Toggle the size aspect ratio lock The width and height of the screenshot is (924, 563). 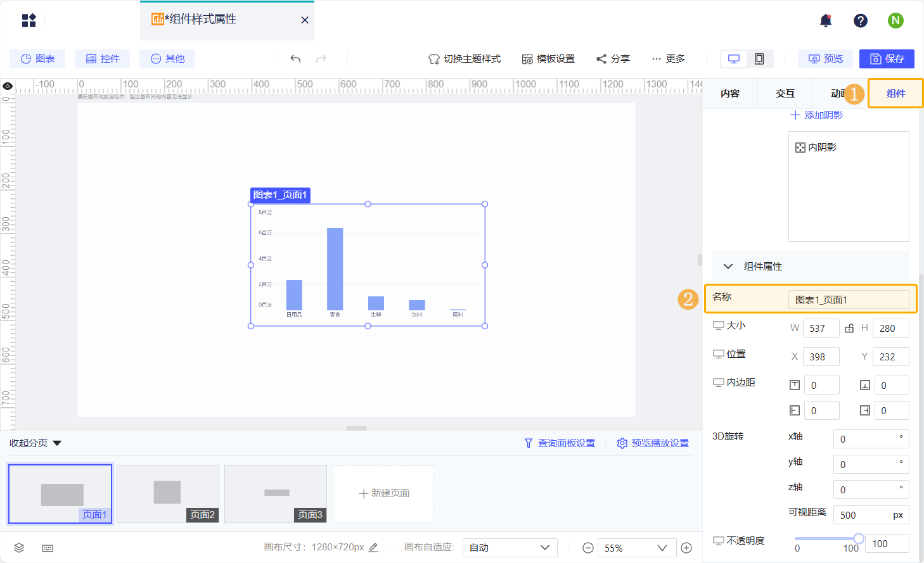pos(849,328)
